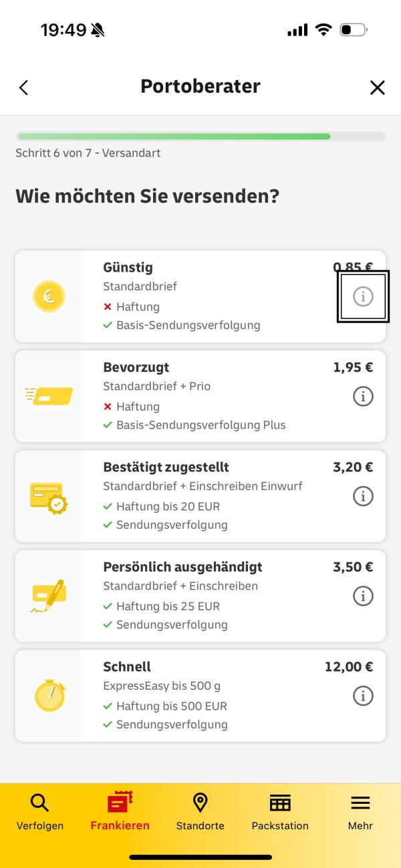Open info icon for Schnell option
Image resolution: width=401 pixels, height=868 pixels.
[x=363, y=696]
